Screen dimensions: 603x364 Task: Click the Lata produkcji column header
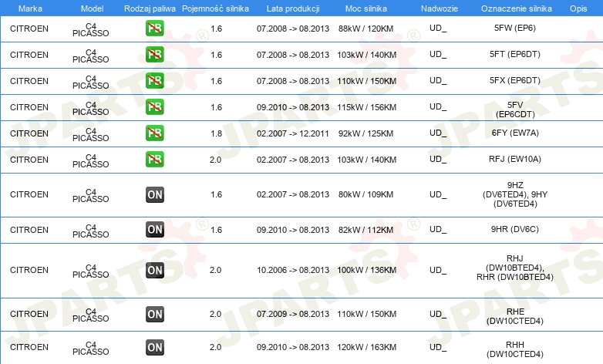pyautogui.click(x=293, y=8)
